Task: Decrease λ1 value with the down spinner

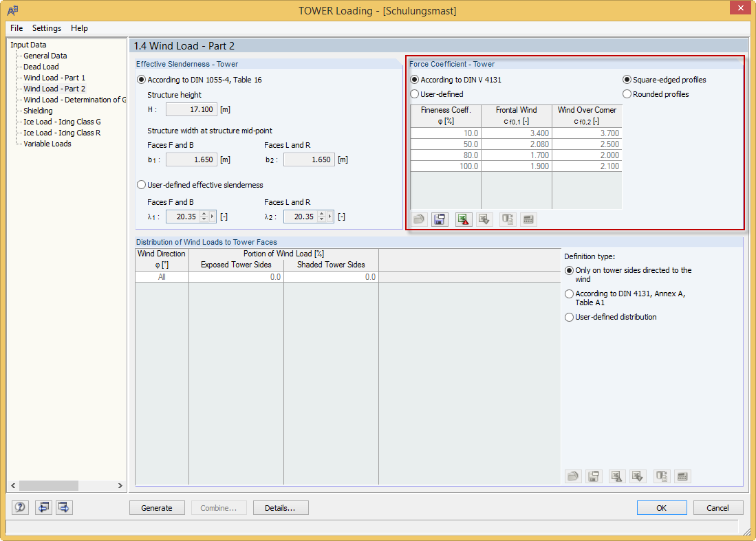Action: pos(204,219)
